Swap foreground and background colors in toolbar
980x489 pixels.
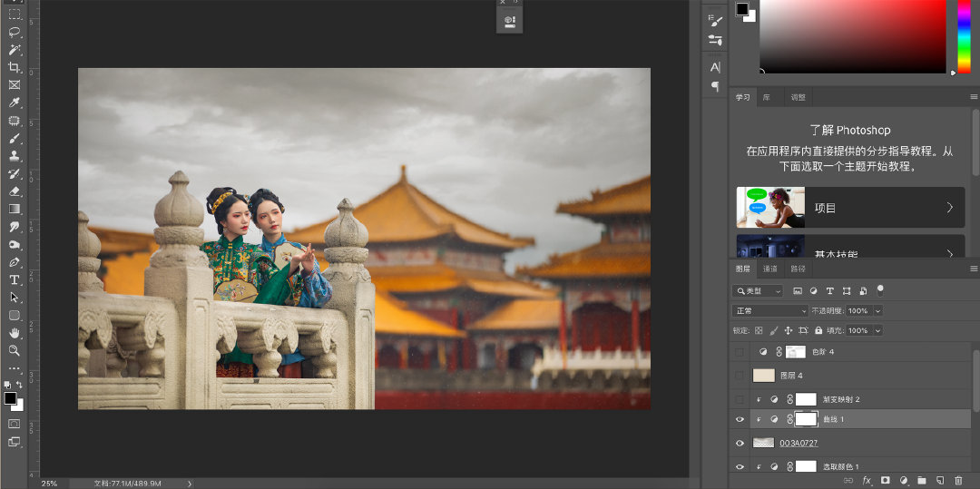tap(19, 385)
